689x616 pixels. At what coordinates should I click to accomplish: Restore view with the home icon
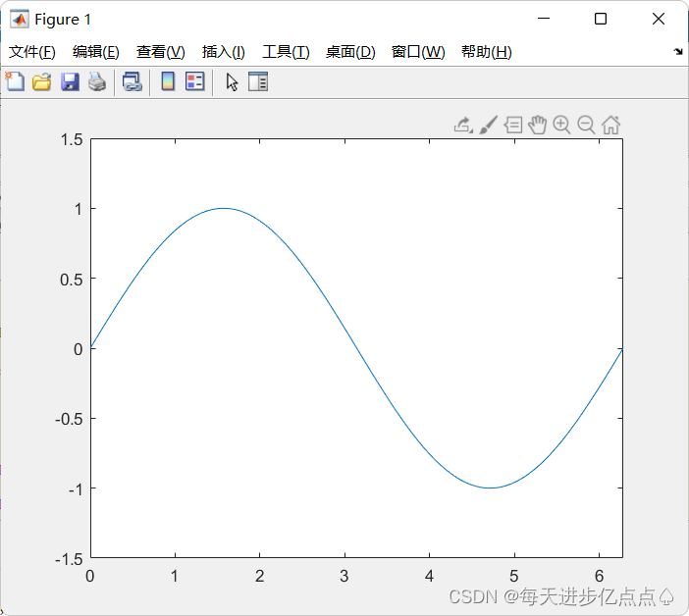tap(610, 126)
